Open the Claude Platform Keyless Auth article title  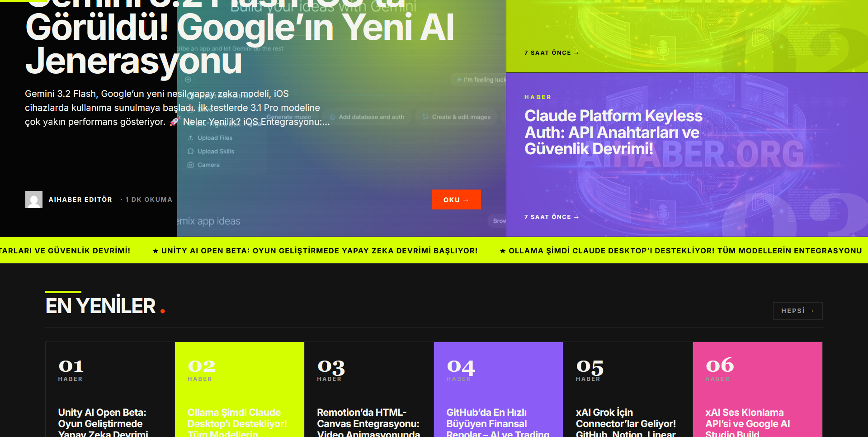[x=613, y=132]
